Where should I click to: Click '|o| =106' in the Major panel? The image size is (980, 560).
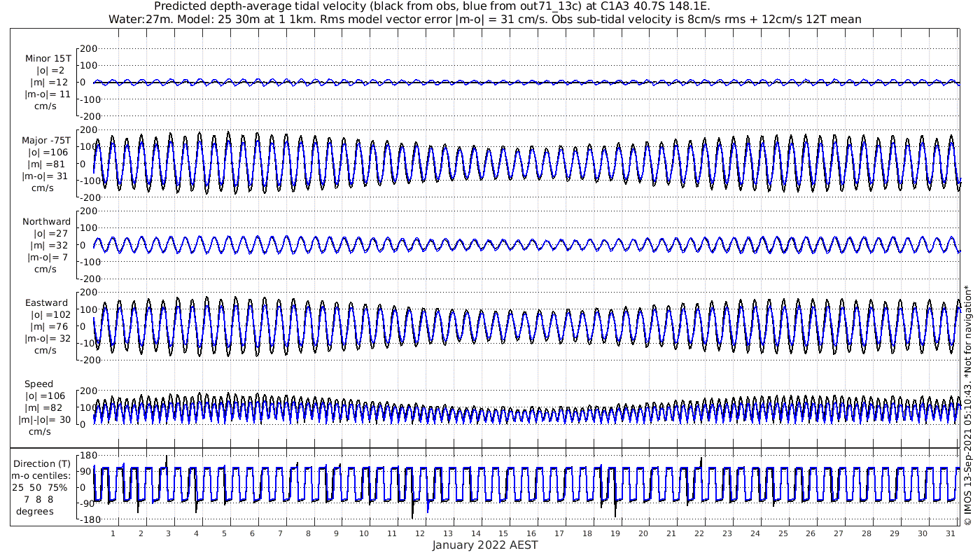48,153
